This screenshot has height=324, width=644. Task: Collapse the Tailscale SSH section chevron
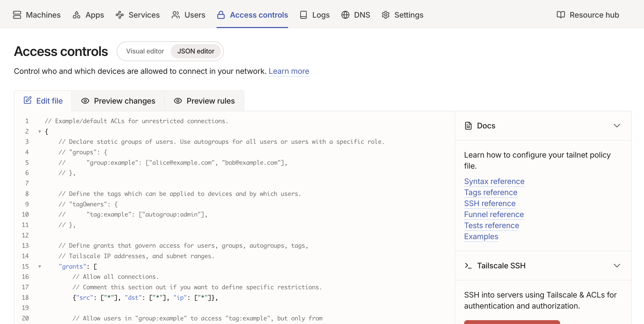(617, 266)
